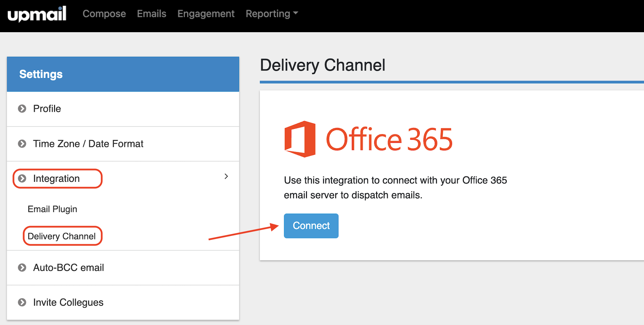Select the Delivery Channel submenu item
This screenshot has height=325, width=644.
click(62, 236)
